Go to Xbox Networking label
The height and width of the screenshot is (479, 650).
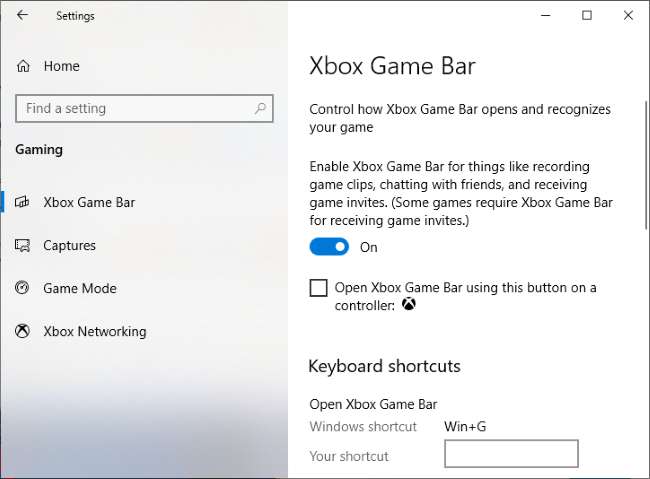point(95,331)
